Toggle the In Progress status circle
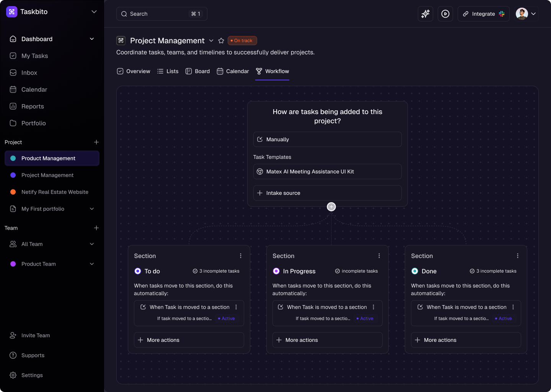 (276, 271)
